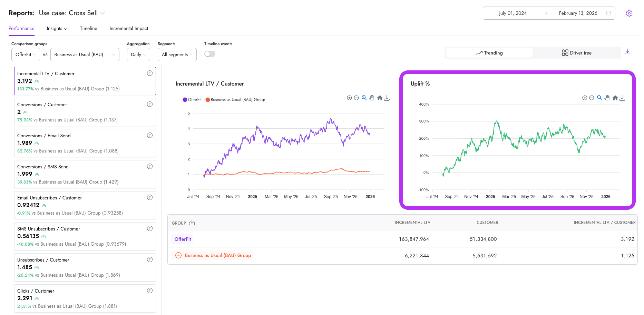Activate pan mode on the Uplift % chart

tap(607, 98)
